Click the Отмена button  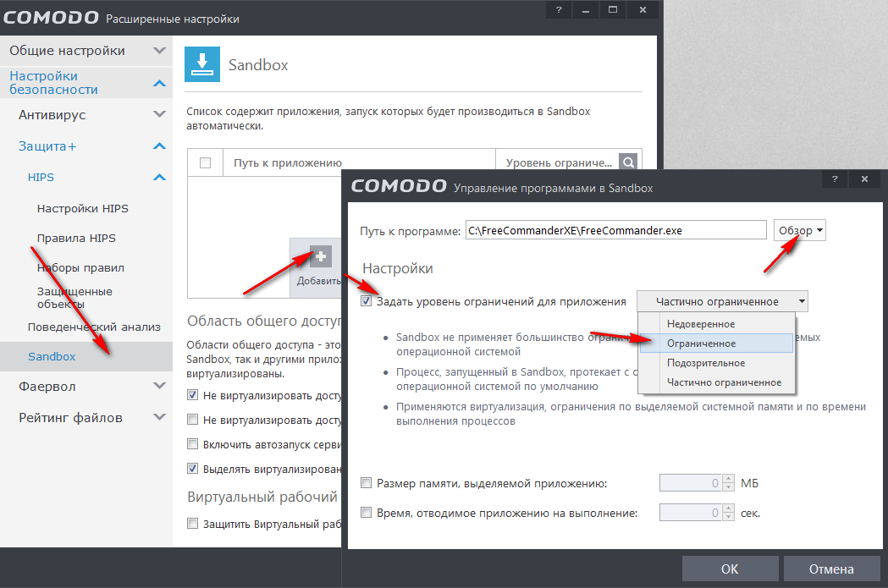point(831,569)
